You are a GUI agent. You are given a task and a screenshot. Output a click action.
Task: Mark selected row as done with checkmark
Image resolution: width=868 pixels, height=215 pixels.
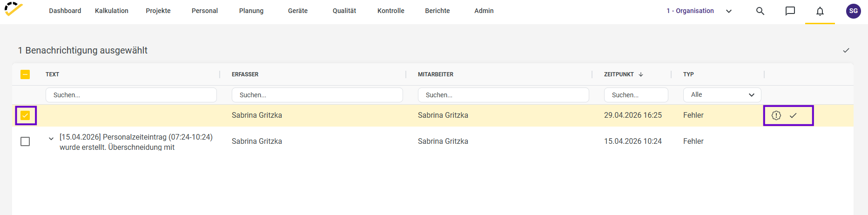793,115
